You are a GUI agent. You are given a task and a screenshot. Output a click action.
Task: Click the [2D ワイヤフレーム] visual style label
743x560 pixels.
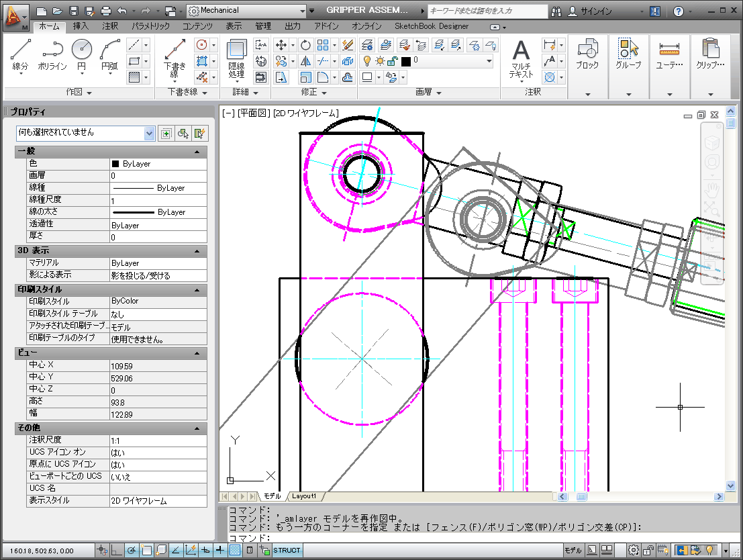coord(305,113)
